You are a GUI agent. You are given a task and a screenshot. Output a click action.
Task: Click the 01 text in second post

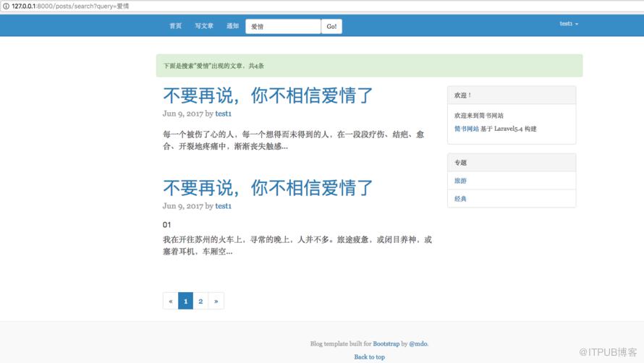point(166,225)
